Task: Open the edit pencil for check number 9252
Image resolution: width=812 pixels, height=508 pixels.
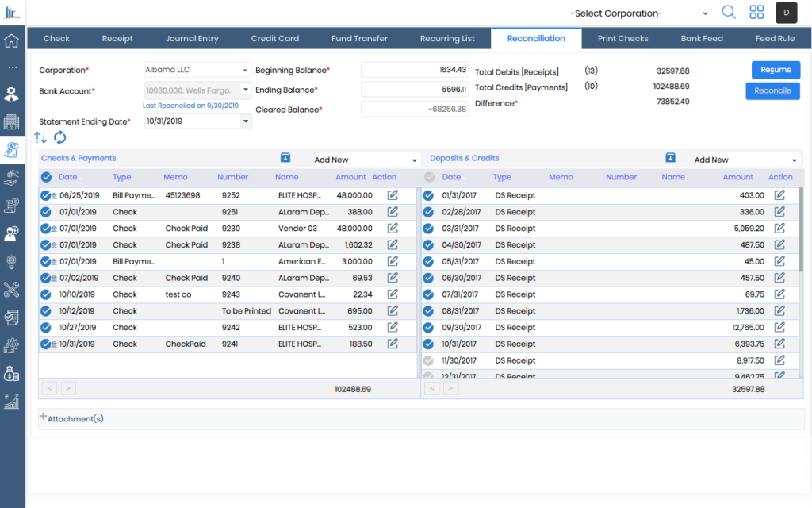Action: tap(392, 195)
